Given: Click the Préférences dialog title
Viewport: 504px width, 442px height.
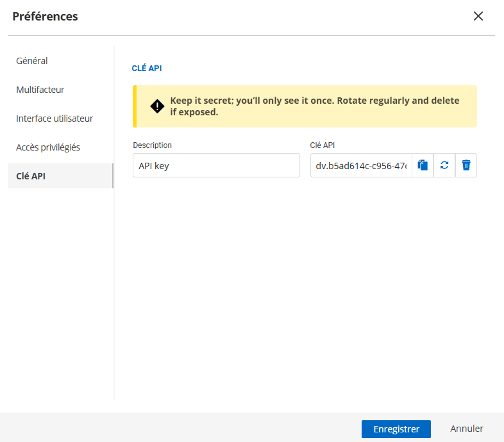Looking at the screenshot, I should point(45,17).
